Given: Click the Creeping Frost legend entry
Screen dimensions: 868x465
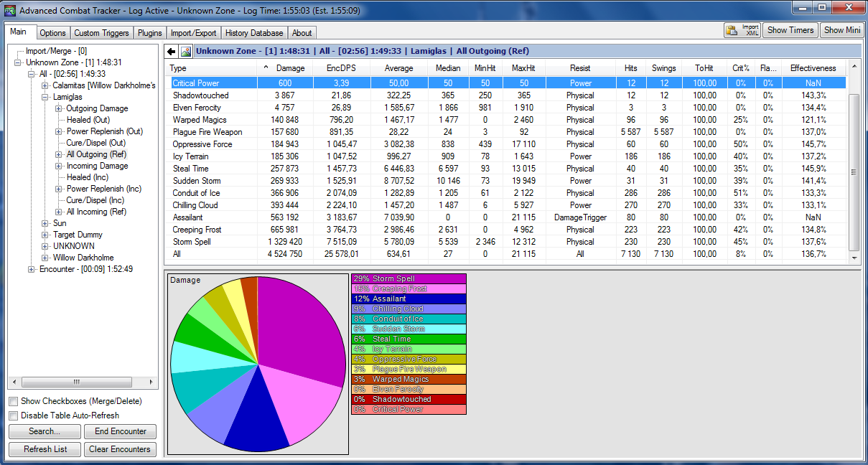Looking at the screenshot, I should coord(409,288).
